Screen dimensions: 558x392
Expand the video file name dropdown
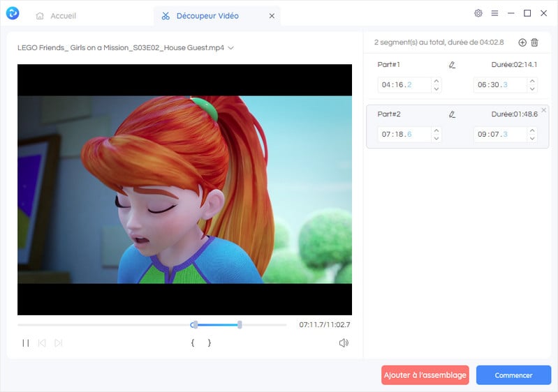[230, 47]
